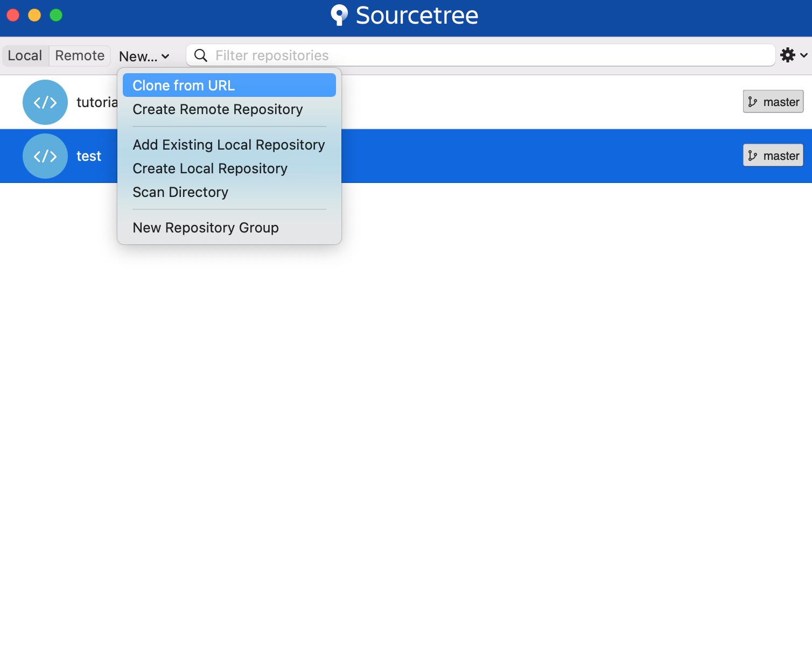Switch to the Remote tab

click(x=80, y=55)
